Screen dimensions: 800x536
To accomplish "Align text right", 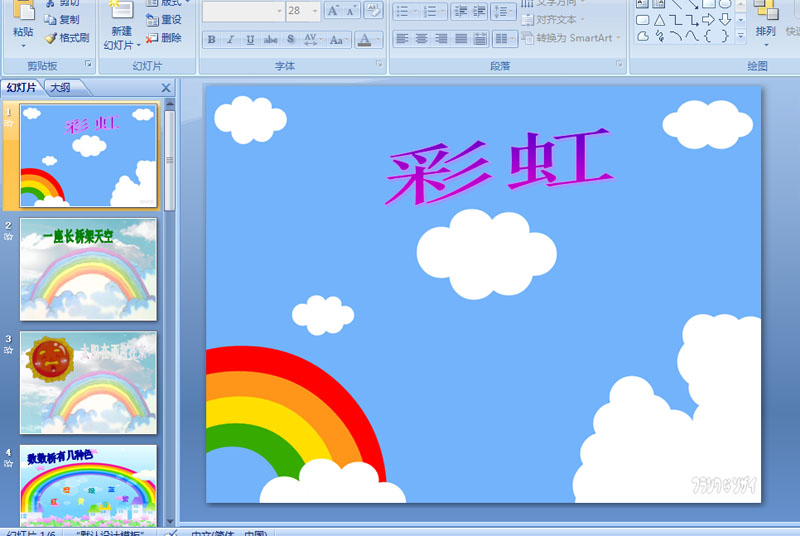I will (441, 38).
